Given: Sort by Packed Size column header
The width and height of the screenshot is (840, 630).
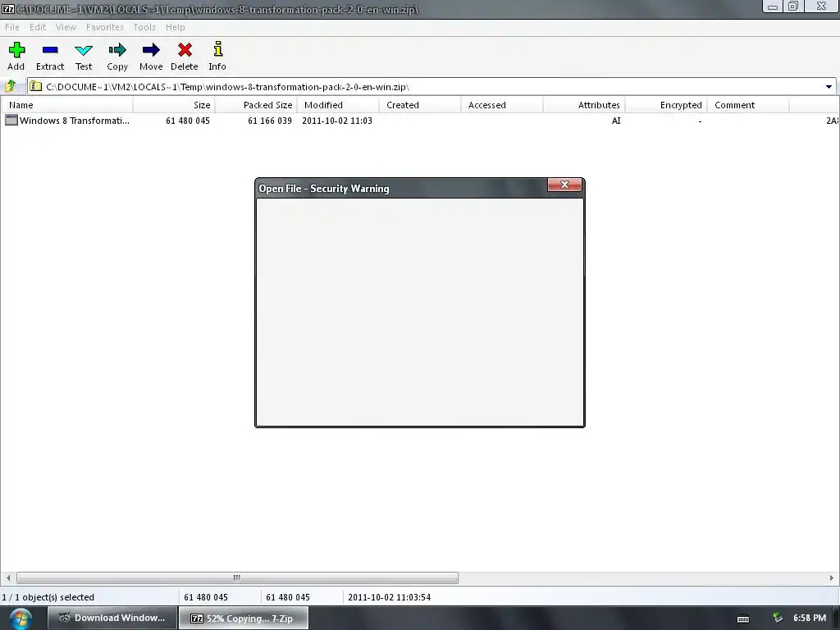Looking at the screenshot, I should tap(256, 105).
